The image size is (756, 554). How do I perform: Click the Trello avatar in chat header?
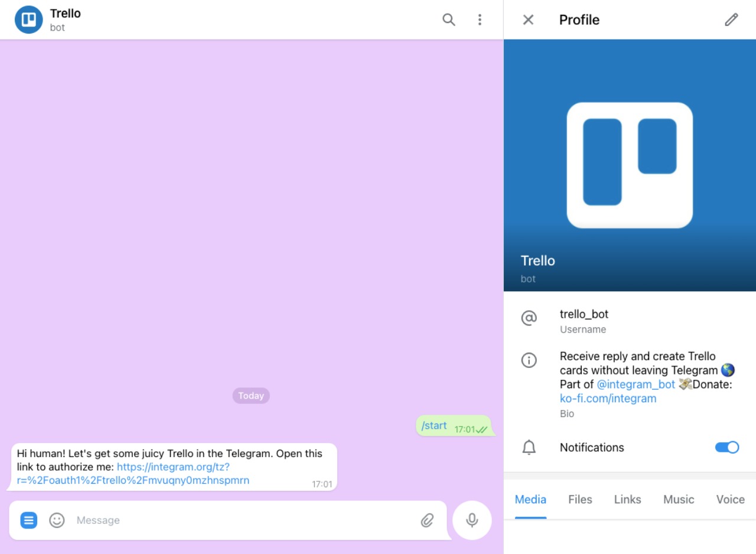(29, 19)
